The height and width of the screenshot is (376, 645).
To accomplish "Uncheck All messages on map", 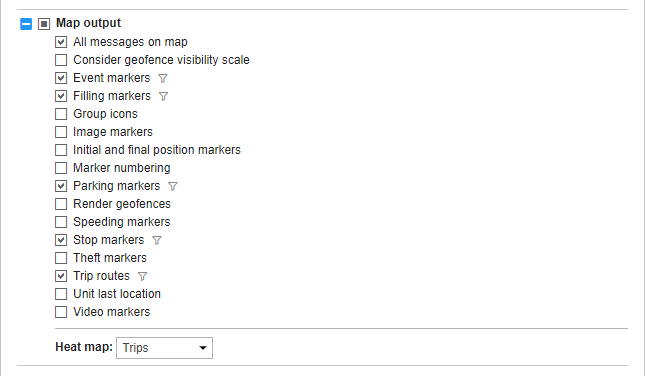I will click(61, 42).
